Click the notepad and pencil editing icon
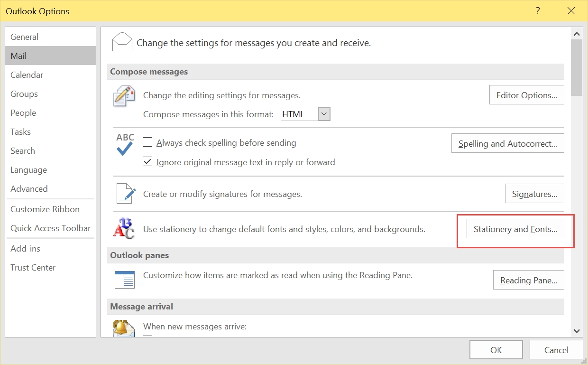The image size is (588, 365). coord(124,96)
